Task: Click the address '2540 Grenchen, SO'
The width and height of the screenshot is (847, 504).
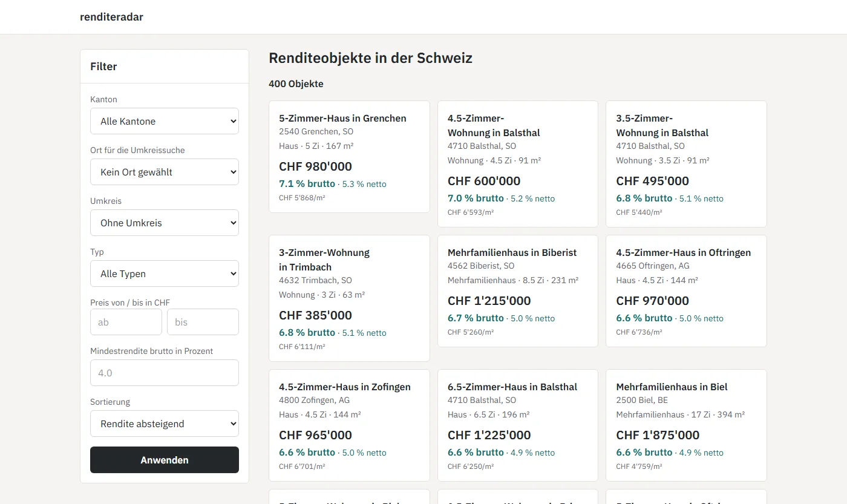Action: click(x=316, y=131)
